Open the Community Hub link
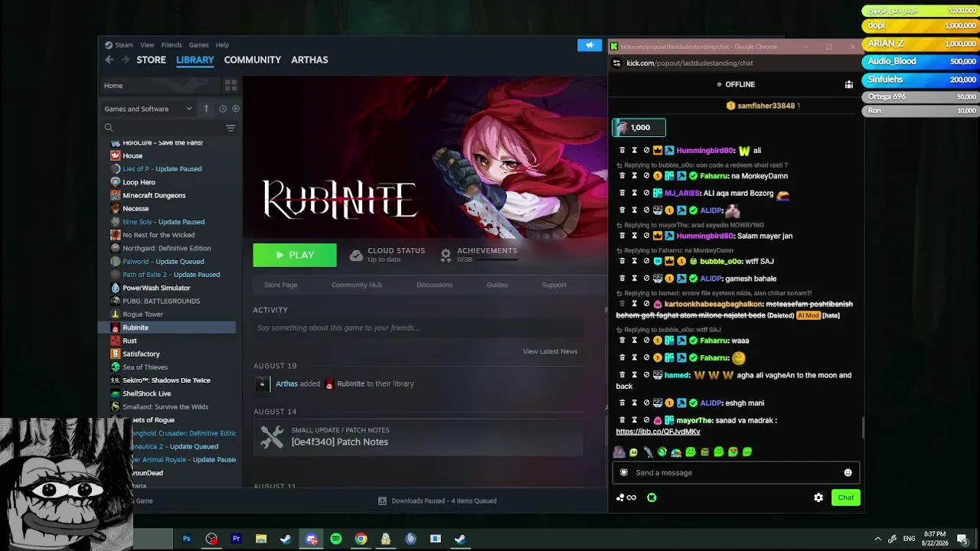Image resolution: width=980 pixels, height=551 pixels. coord(357,285)
